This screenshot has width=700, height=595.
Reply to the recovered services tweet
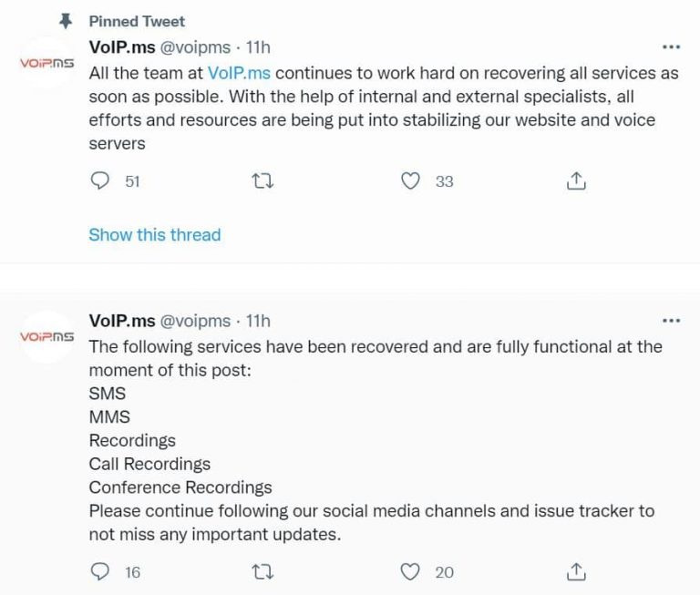coord(100,572)
